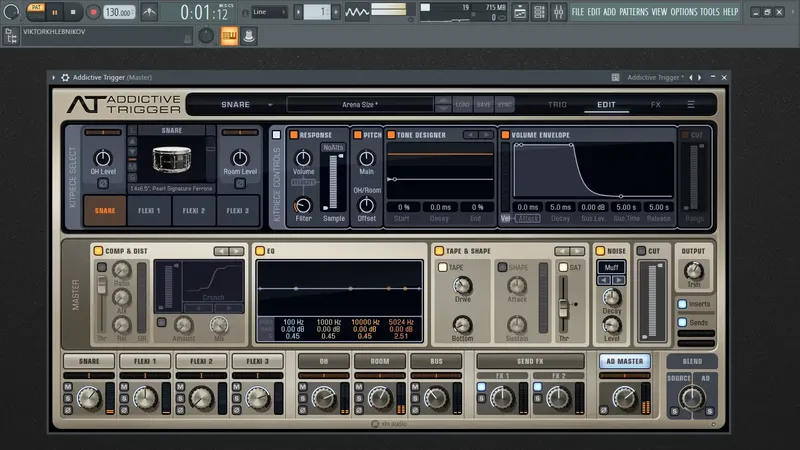
Task: Switch to the FX tab
Action: pos(656,105)
